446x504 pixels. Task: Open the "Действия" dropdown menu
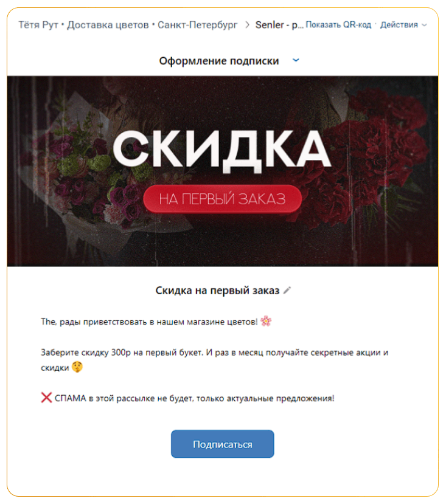399,25
